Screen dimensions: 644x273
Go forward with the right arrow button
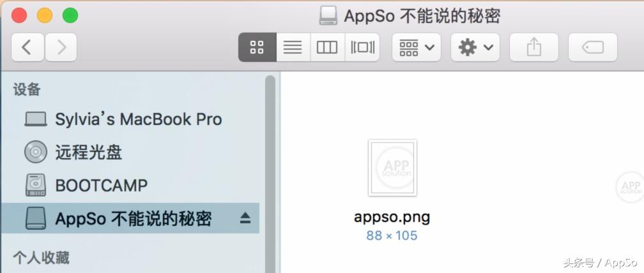click(x=61, y=48)
